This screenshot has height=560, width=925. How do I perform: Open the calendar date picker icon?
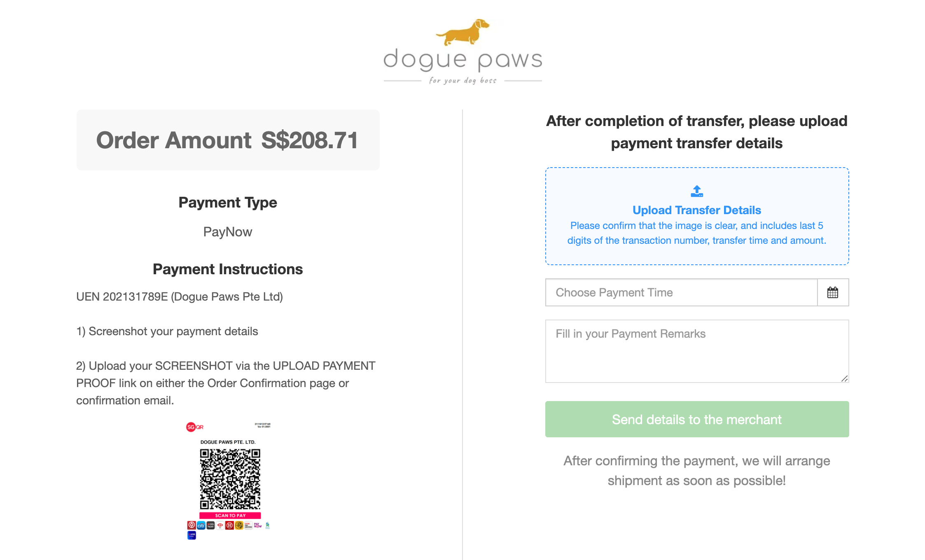point(833,292)
